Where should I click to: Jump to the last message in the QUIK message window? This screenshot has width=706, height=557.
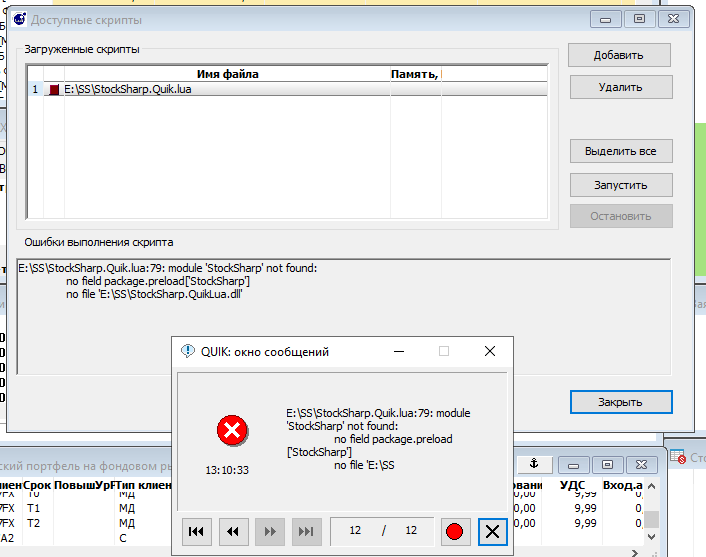(x=307, y=531)
